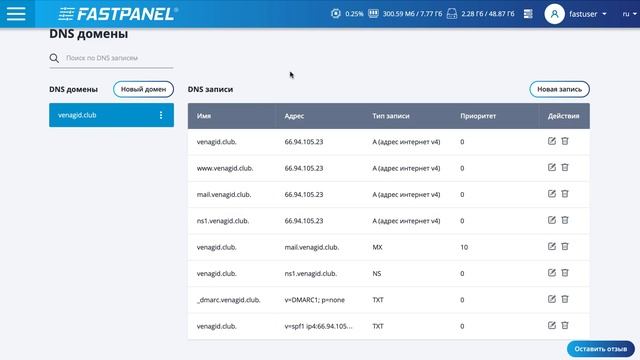
Task: Delete the MX record
Action: (565, 247)
